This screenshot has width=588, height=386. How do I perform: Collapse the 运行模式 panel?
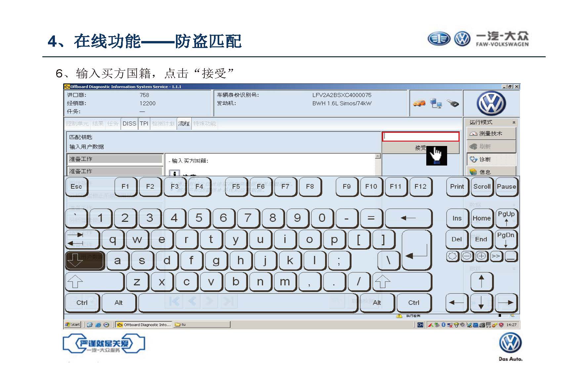tap(514, 122)
